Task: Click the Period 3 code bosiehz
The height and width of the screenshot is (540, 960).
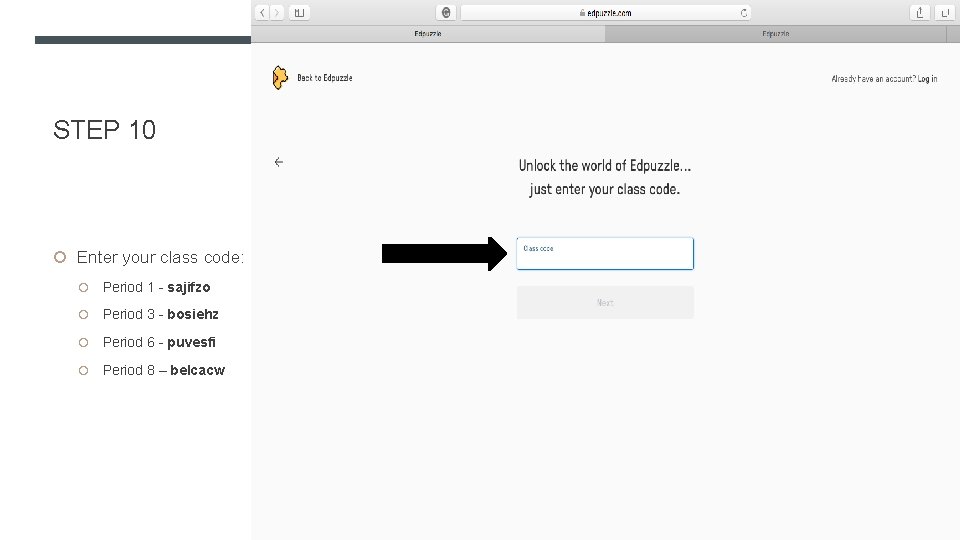Action: point(193,314)
